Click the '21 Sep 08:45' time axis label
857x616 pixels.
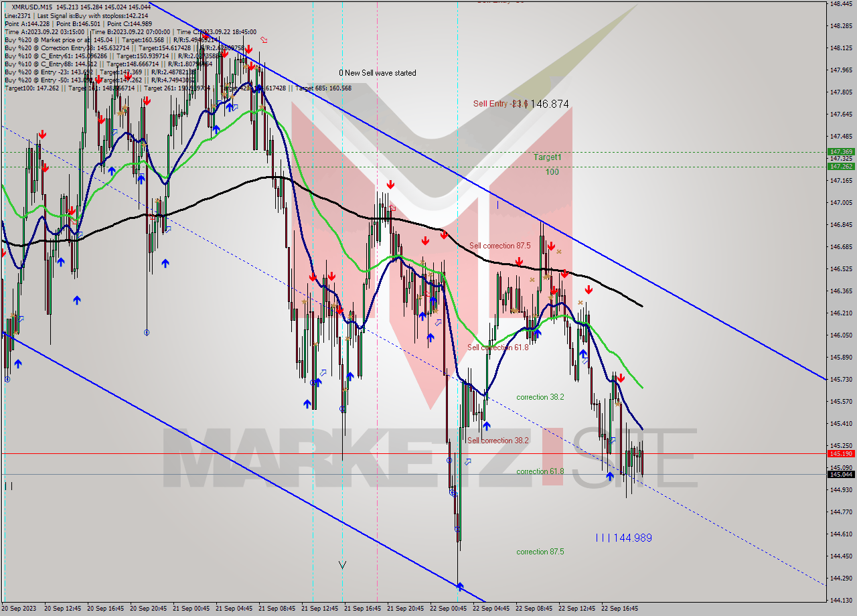point(277,609)
